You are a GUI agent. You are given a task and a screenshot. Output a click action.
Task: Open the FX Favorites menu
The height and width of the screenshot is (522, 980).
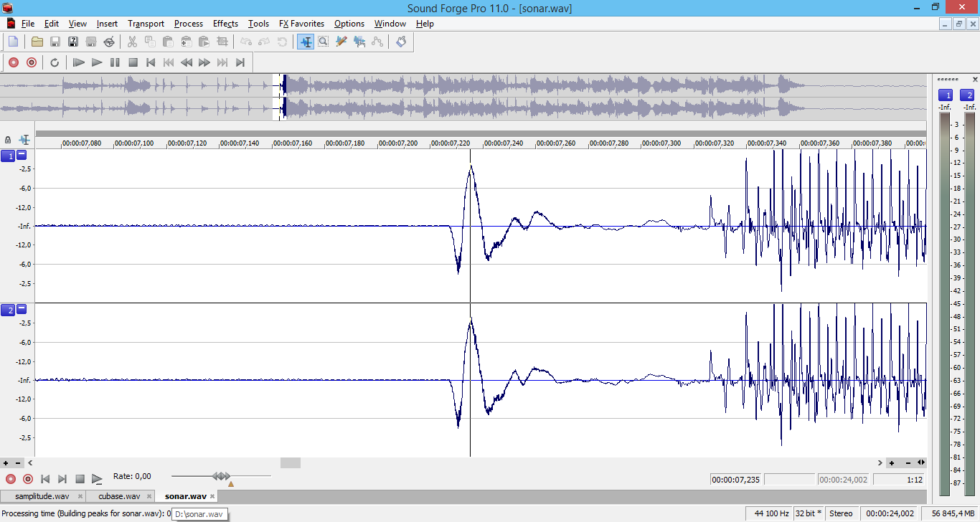[x=301, y=24]
